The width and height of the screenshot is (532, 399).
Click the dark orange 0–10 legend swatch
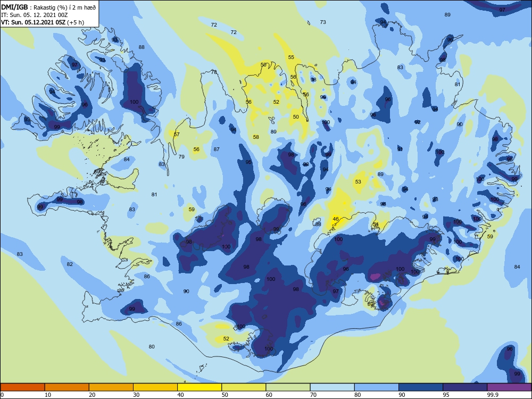coord(22,387)
